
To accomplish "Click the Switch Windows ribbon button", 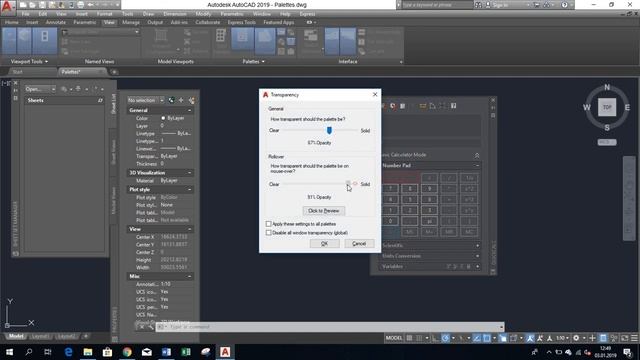I will click(311, 41).
